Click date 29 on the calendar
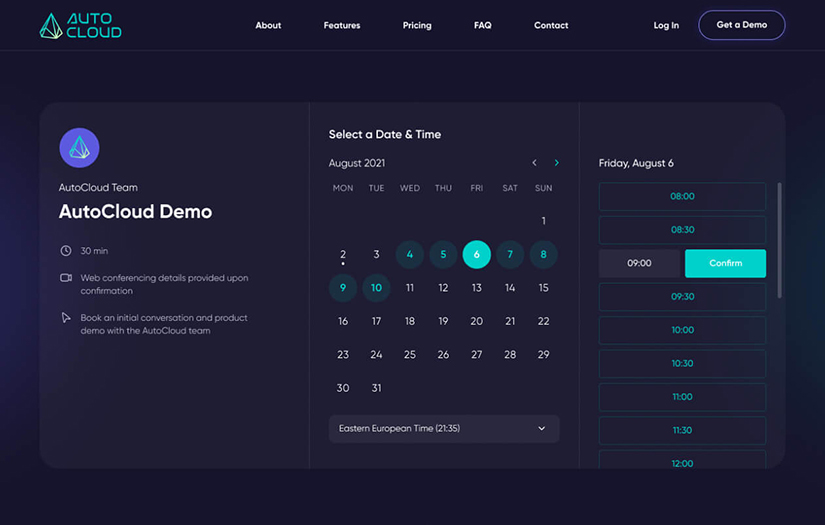Image resolution: width=825 pixels, height=525 pixels. click(x=544, y=355)
